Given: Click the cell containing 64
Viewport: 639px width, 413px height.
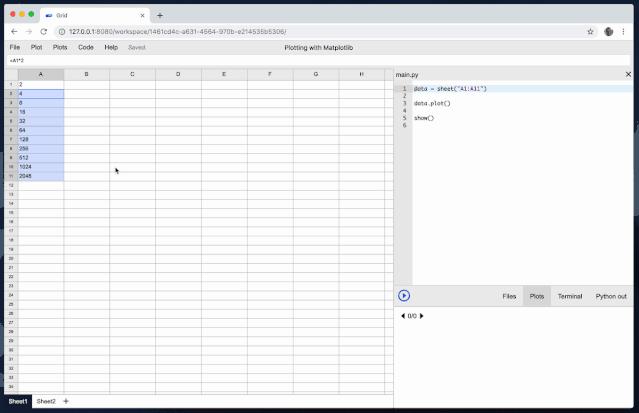Looking at the screenshot, I should pos(41,130).
